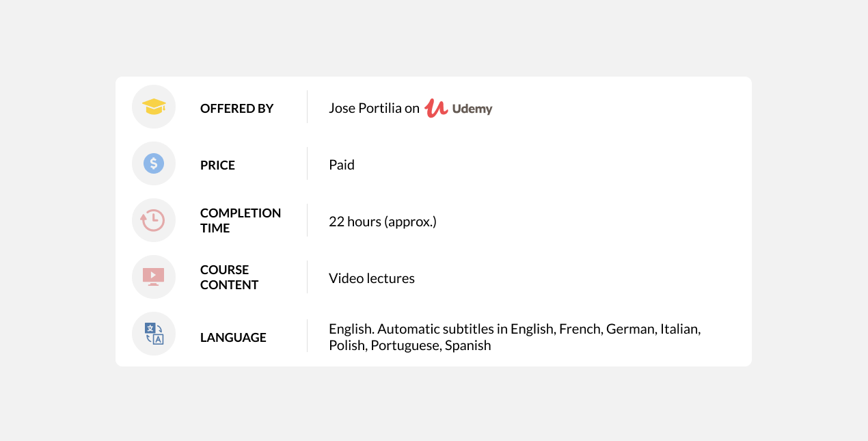Click the Video lectures text
Viewport: 868px width, 441px height.
pos(372,278)
